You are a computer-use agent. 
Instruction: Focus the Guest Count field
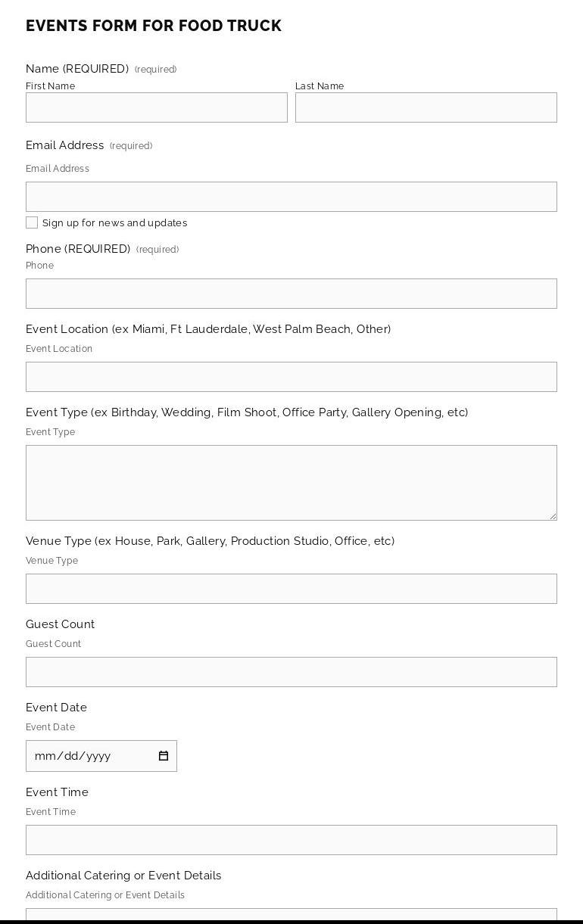[x=291, y=672]
